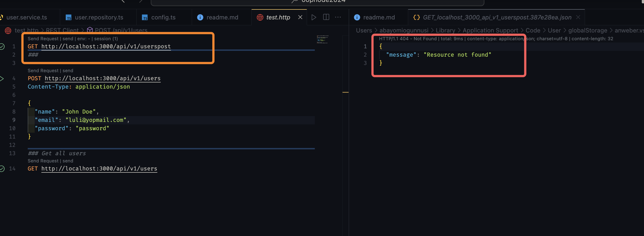Click the 'HTTP/1.1 404 - Not Found' status text
The height and width of the screenshot is (236, 644).
coord(408,39)
